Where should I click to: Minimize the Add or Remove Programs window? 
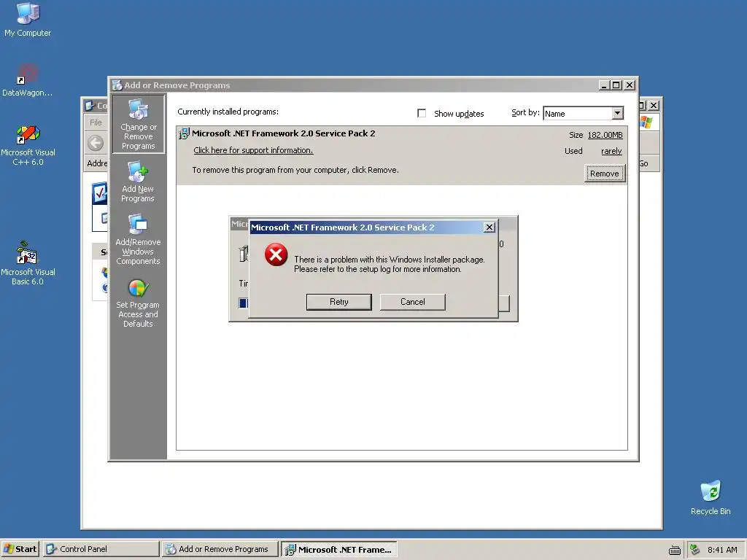click(604, 85)
